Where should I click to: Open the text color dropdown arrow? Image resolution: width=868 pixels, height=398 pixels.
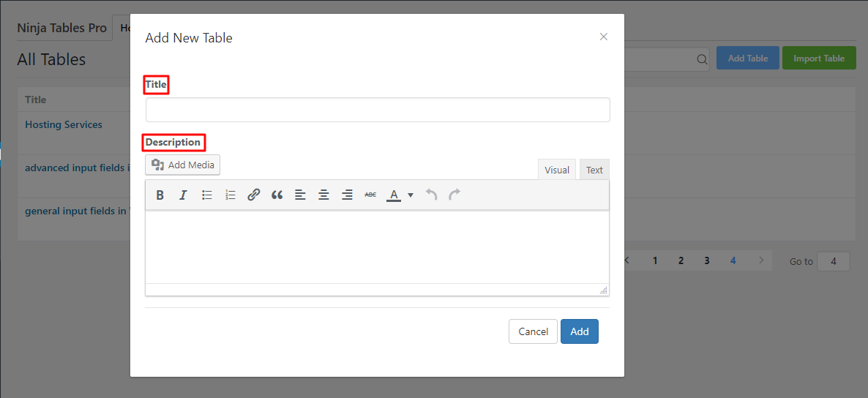(411, 195)
